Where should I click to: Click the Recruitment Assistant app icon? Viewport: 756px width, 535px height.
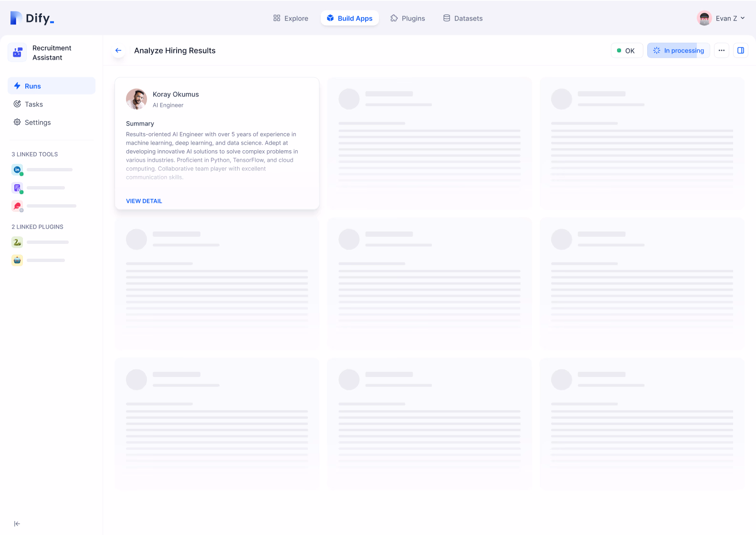(17, 52)
